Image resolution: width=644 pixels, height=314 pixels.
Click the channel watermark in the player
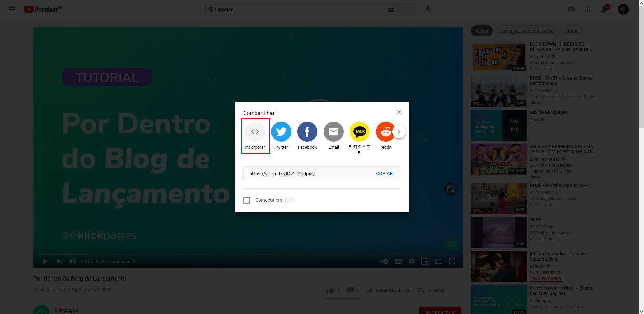coord(452,244)
